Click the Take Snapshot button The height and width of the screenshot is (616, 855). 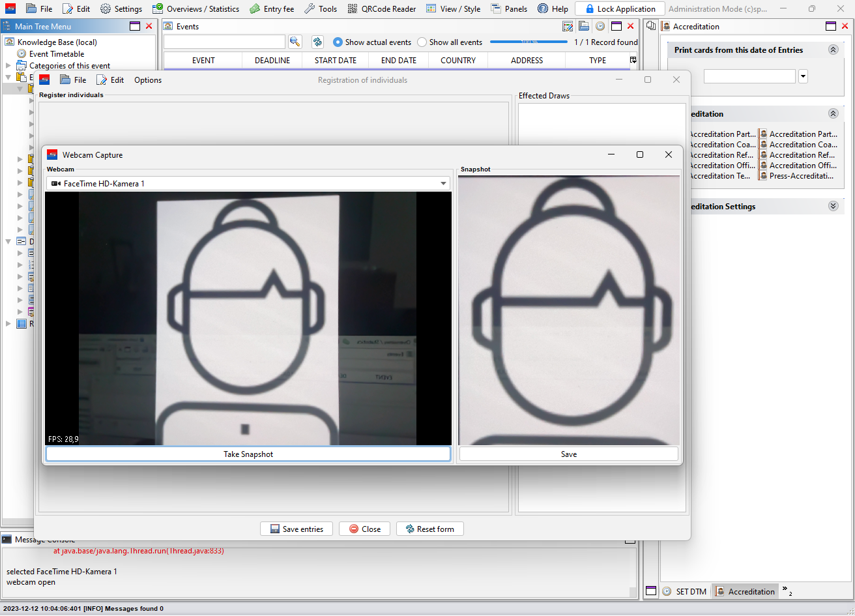click(248, 454)
